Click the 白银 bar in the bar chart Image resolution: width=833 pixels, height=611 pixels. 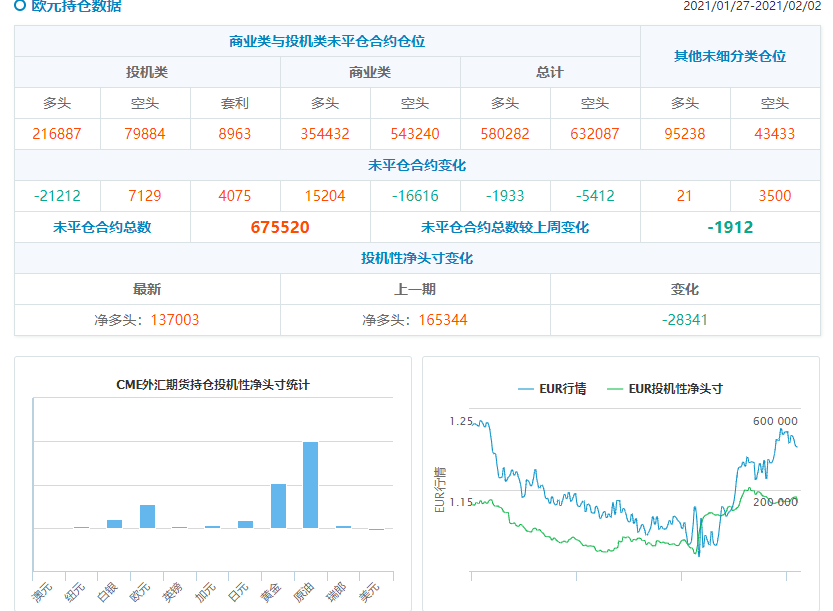pos(114,523)
